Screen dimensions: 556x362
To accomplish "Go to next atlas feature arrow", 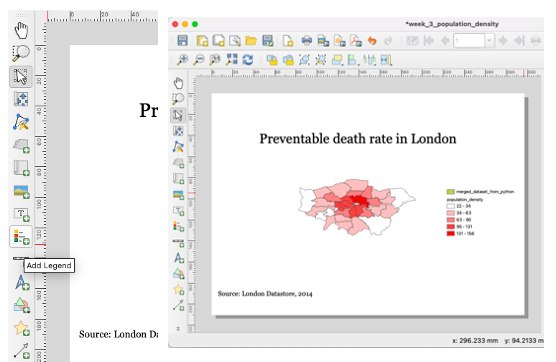I will tap(503, 41).
